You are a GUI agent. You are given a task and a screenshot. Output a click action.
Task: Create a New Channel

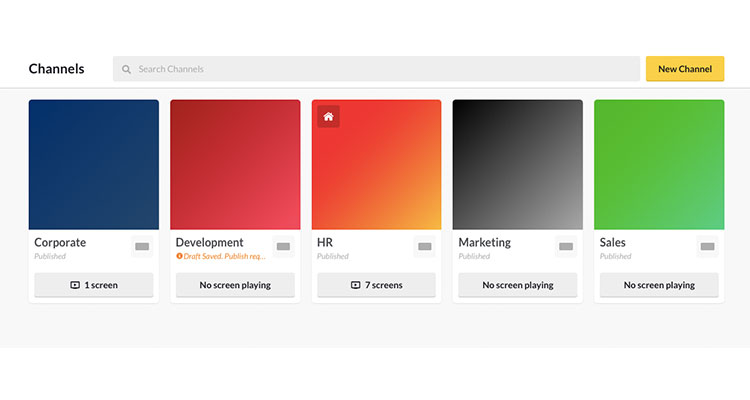(685, 69)
